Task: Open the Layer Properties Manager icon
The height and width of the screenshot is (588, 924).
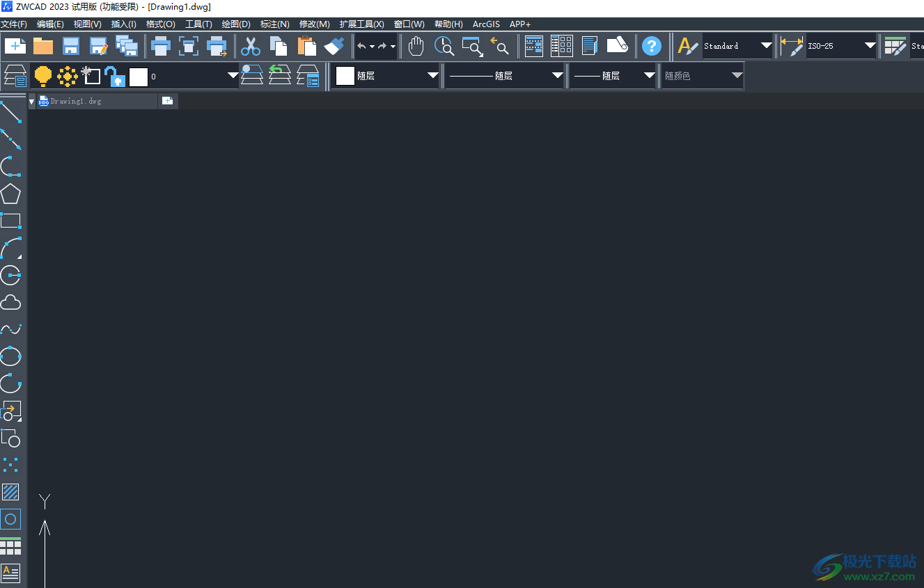Action: tap(15, 76)
